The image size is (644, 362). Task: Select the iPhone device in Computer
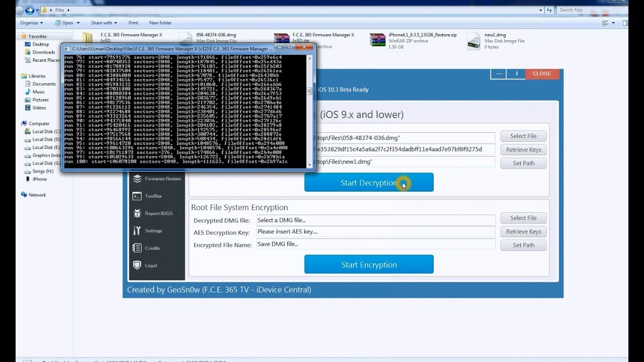tap(36, 179)
